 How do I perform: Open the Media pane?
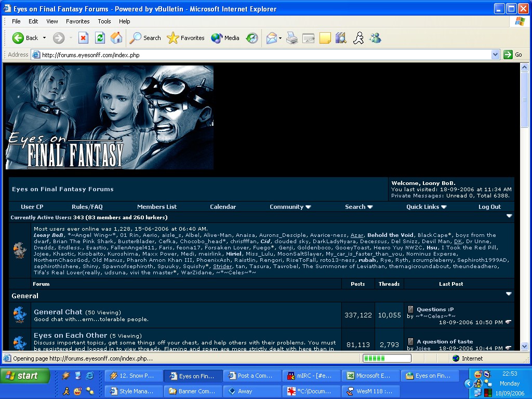click(225, 38)
